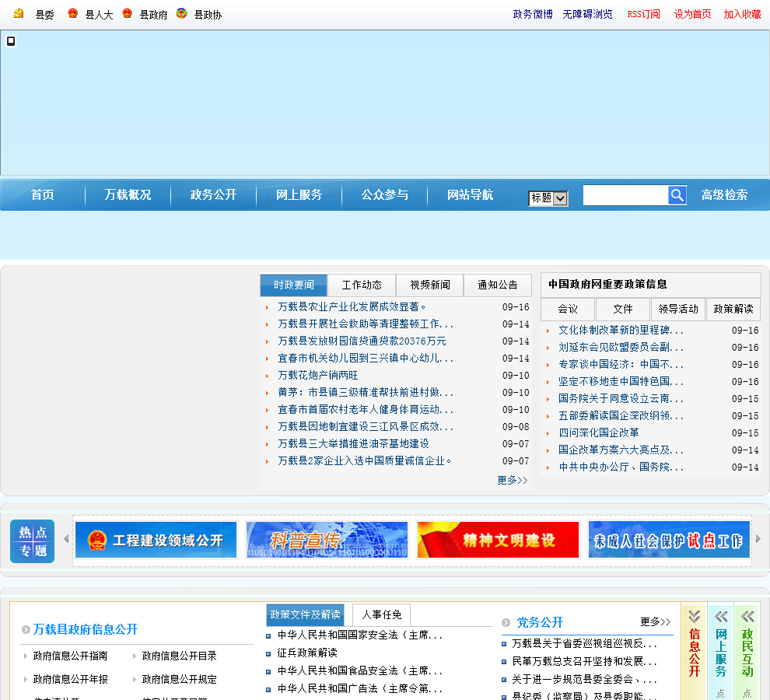Click the arrow icon beside 党务公开
This screenshot has width=770, height=700.
(x=506, y=623)
